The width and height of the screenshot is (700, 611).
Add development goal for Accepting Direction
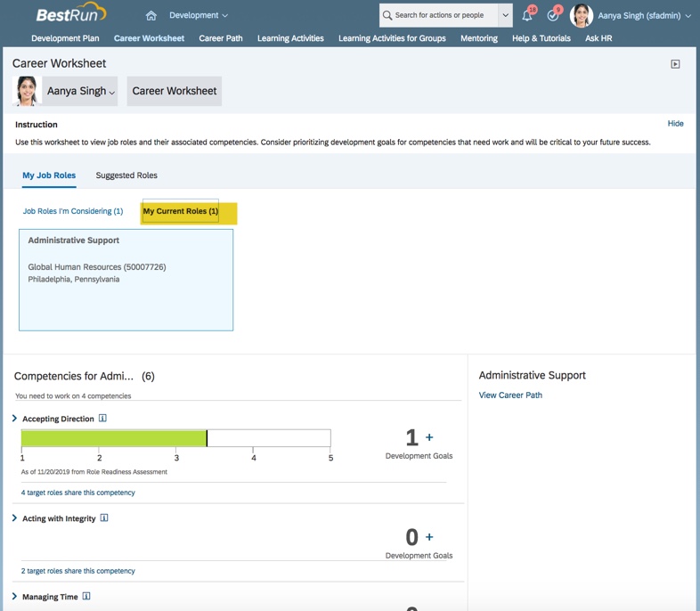click(x=429, y=437)
